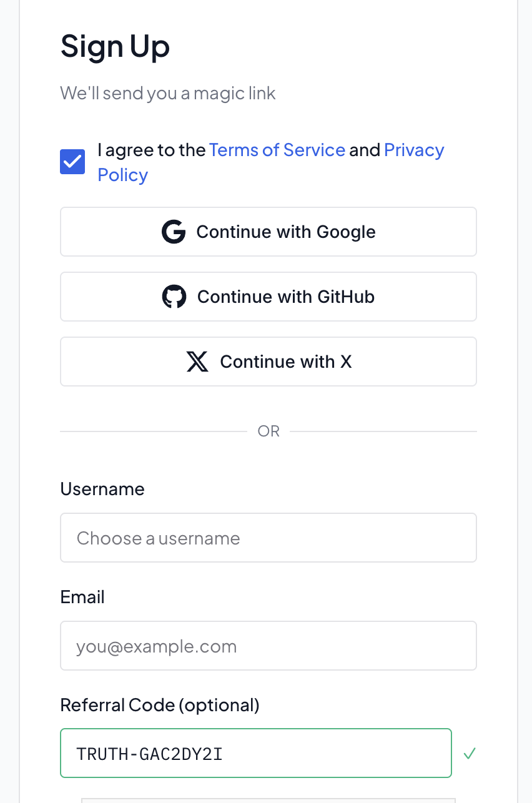Open the Terms of Service link
Screen dimensions: 532x803
[x=277, y=150]
